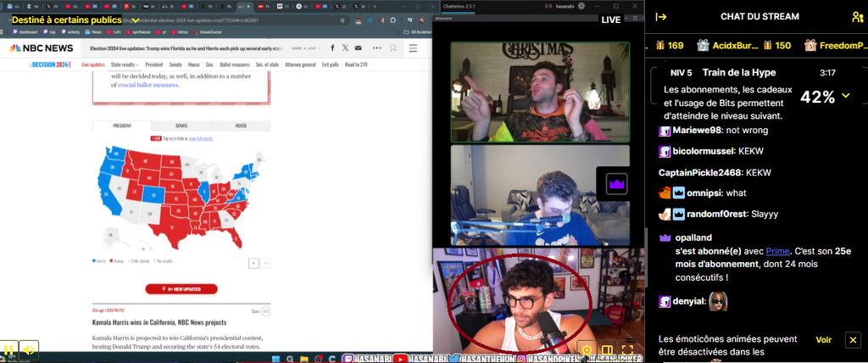The width and height of the screenshot is (868, 363).
Task: Open Ballot measures nav item
Action: tap(235, 64)
